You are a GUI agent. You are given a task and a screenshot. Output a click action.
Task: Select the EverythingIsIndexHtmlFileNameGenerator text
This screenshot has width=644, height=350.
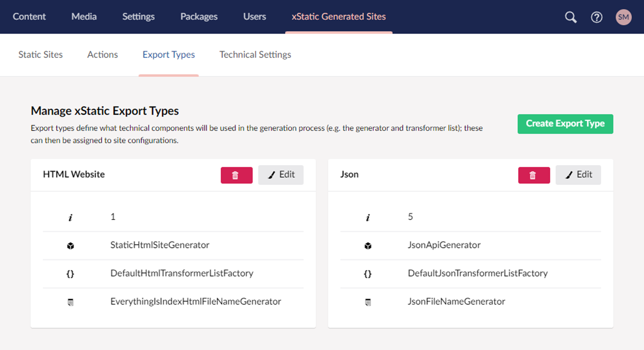(196, 302)
